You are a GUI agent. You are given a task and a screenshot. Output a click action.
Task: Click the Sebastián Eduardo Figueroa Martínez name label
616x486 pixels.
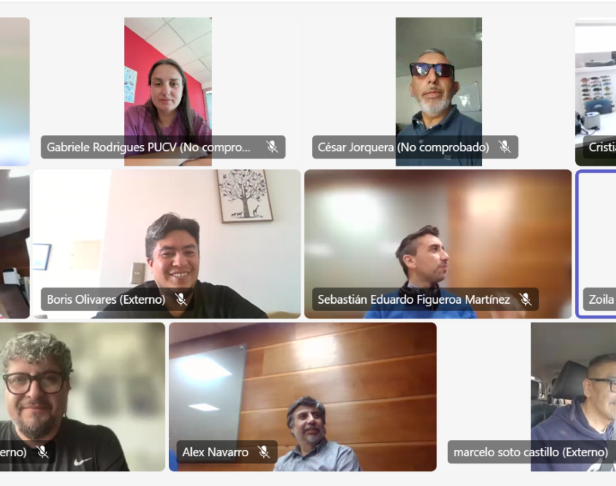414,299
